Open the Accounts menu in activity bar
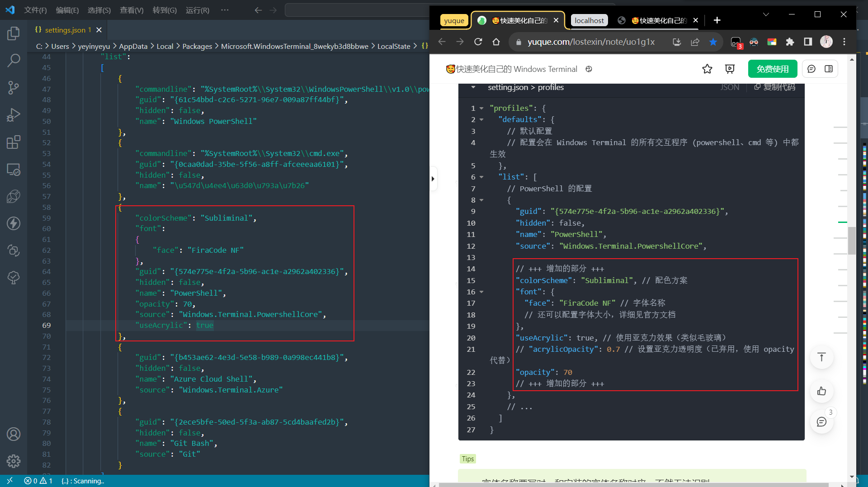Image resolution: width=868 pixels, height=487 pixels. pos(14,434)
